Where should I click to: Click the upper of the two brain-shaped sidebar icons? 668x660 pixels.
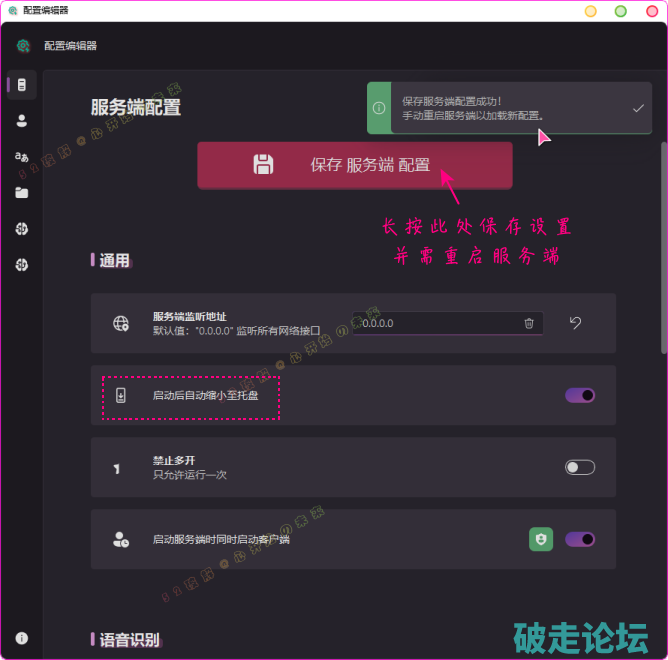click(21, 229)
